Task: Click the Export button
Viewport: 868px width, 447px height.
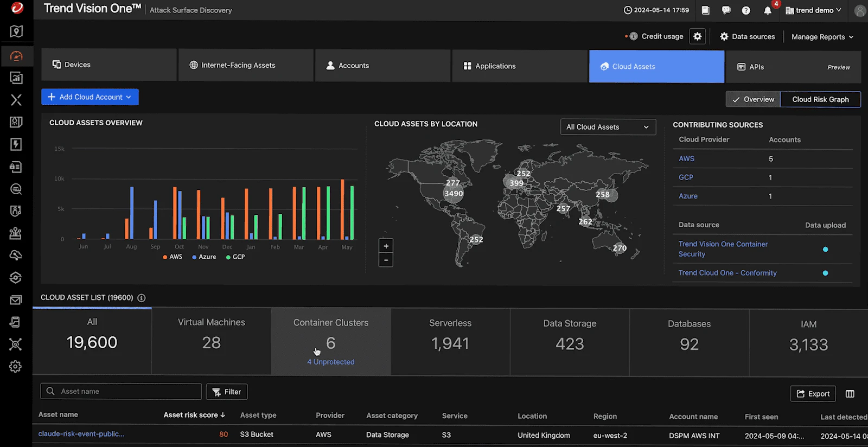Action: pos(813,394)
